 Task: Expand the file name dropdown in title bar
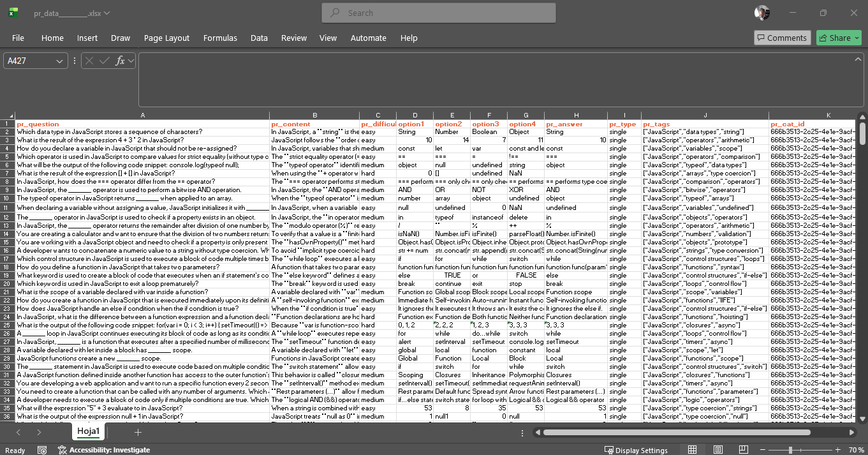(x=107, y=13)
